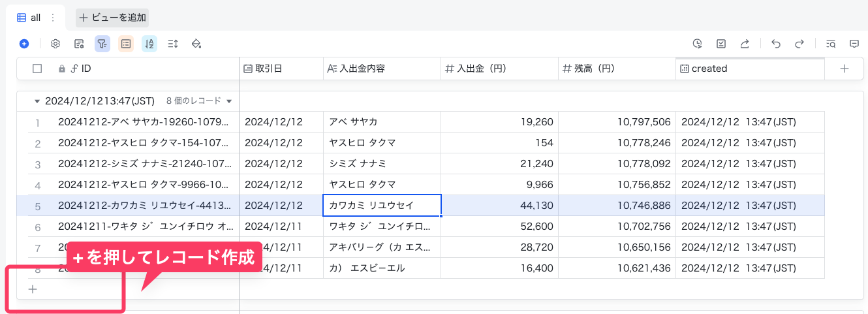Add a new field with the header plus
This screenshot has height=314, width=868.
(x=844, y=69)
